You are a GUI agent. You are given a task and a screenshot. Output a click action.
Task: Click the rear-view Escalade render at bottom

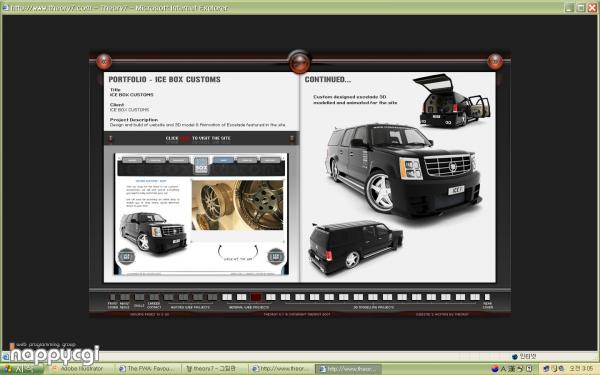355,247
